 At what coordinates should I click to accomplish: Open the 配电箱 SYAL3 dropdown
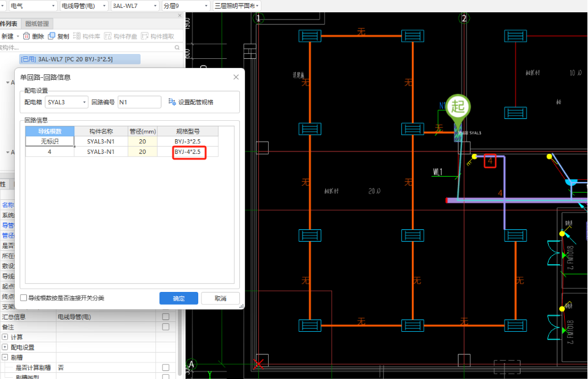point(66,102)
